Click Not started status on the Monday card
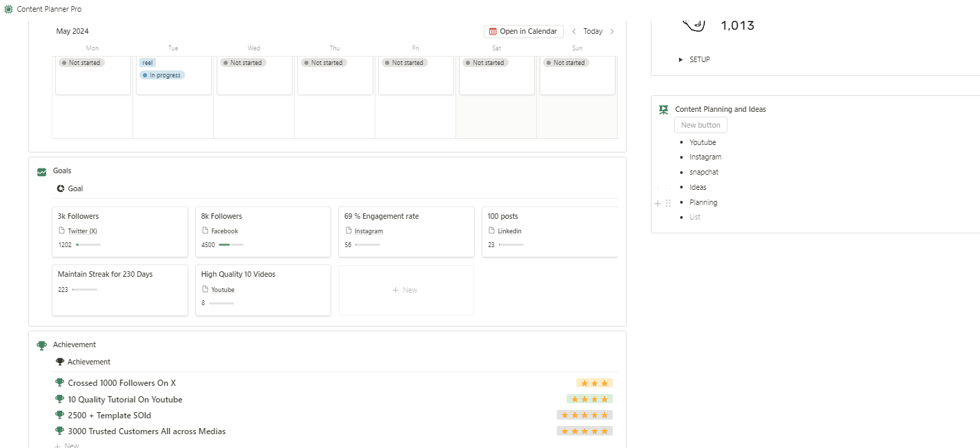 [81, 62]
